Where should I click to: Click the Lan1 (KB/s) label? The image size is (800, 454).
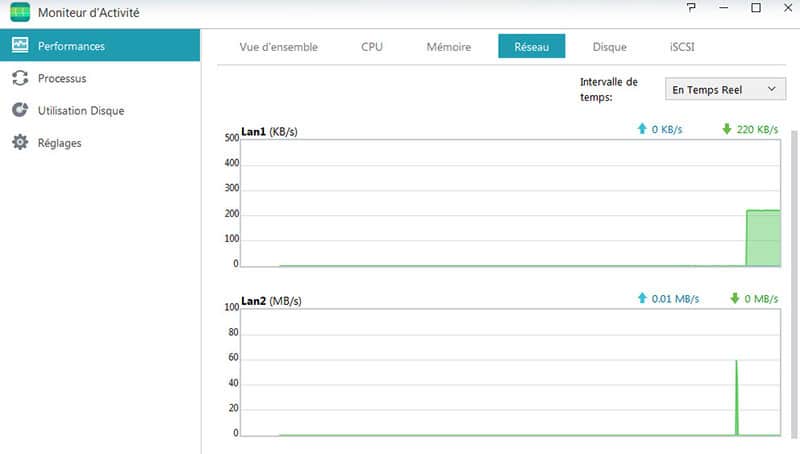[269, 132]
